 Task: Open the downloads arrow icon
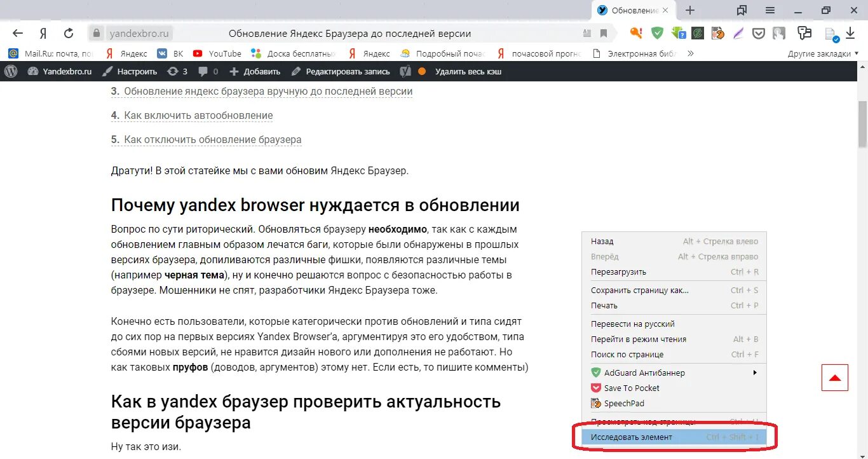click(x=850, y=33)
